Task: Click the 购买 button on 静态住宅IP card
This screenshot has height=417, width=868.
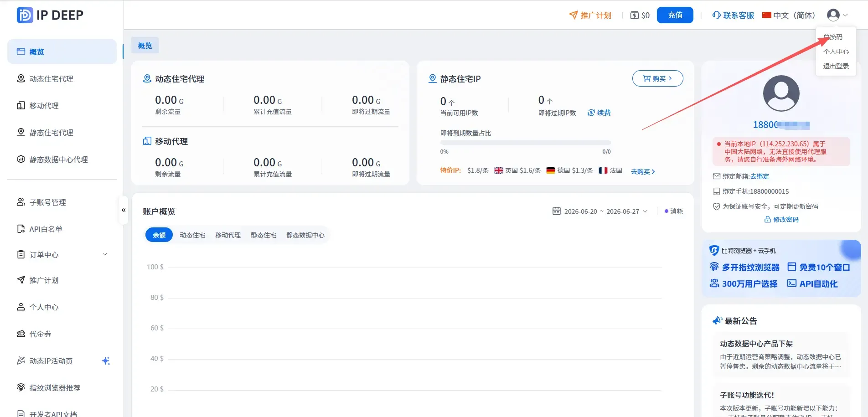Action: click(x=657, y=78)
